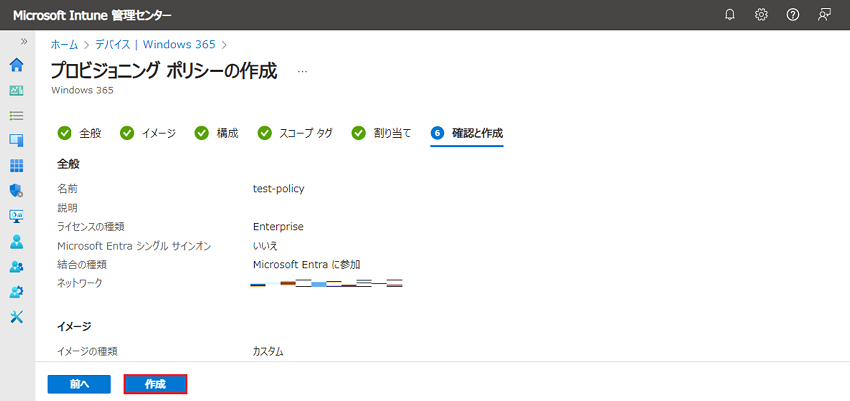Open the Devices icon in sidebar

pyautogui.click(x=17, y=140)
